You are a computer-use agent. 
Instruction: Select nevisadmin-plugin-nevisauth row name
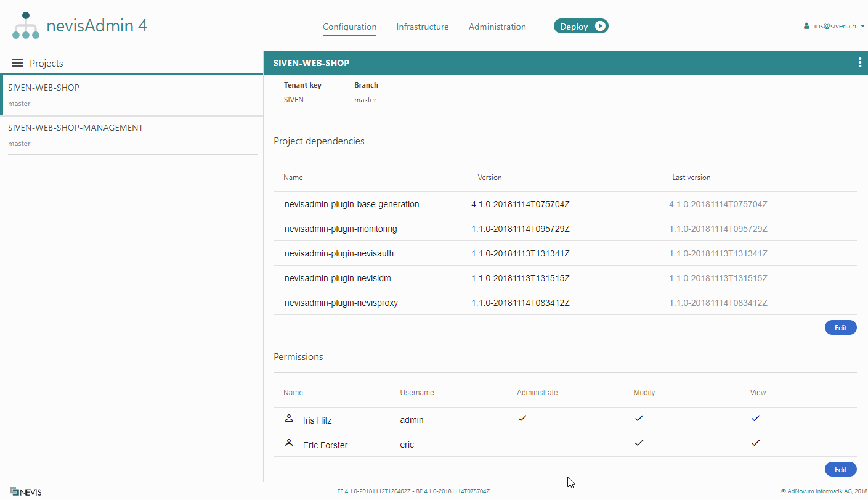(x=339, y=253)
